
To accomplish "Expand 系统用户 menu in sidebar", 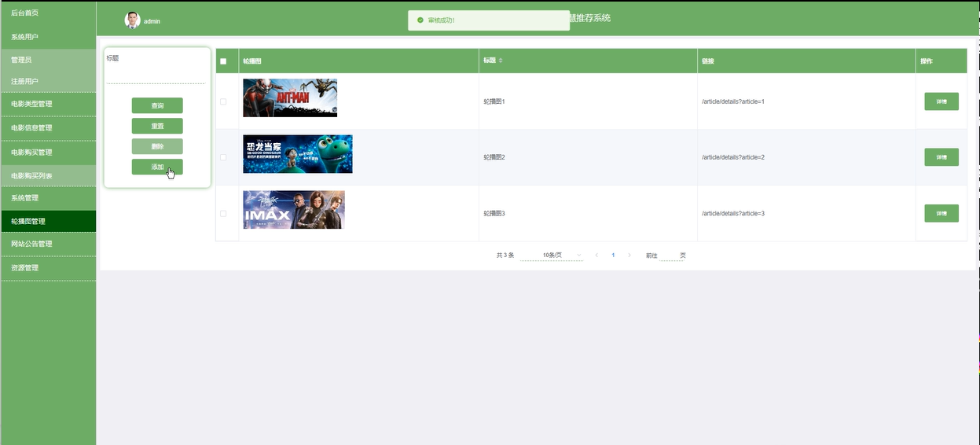I will tap(48, 37).
